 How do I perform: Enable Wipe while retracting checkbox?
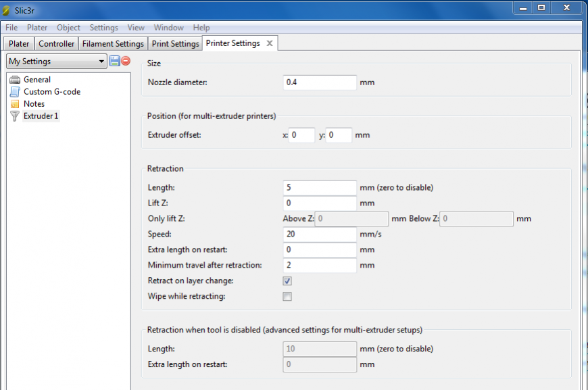(287, 297)
